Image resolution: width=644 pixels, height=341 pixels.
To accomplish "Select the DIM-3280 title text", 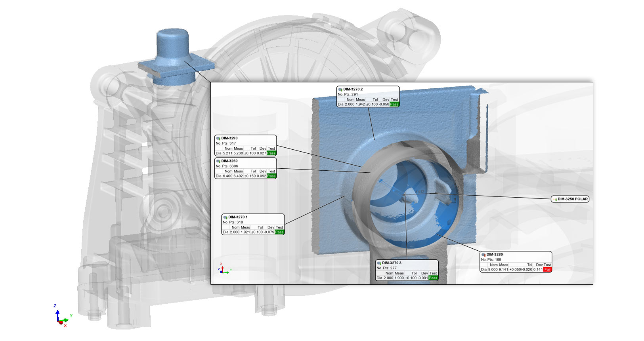I will click(x=495, y=255).
